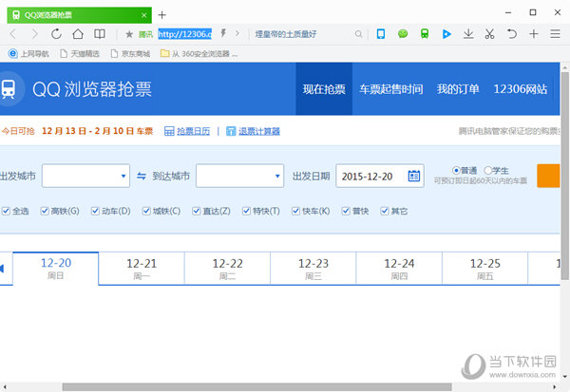Image resolution: width=570 pixels, height=392 pixels.
Task: Open the 上网导航 bookmark
Action: [28, 54]
